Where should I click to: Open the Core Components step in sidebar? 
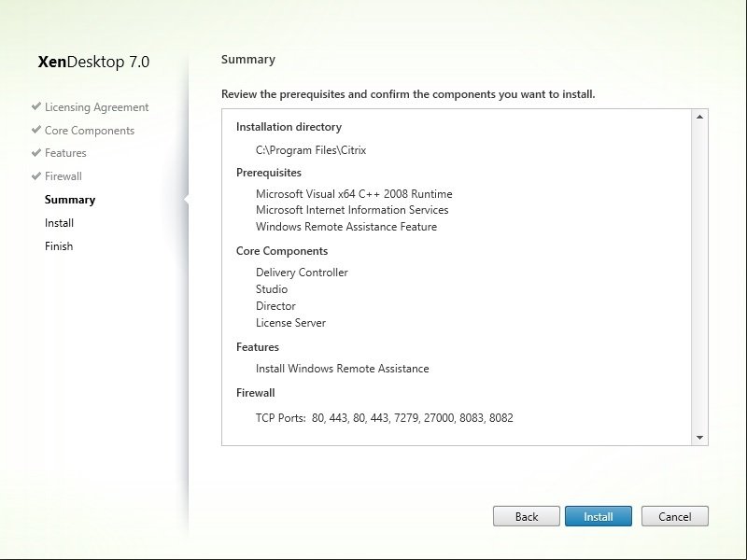point(90,130)
